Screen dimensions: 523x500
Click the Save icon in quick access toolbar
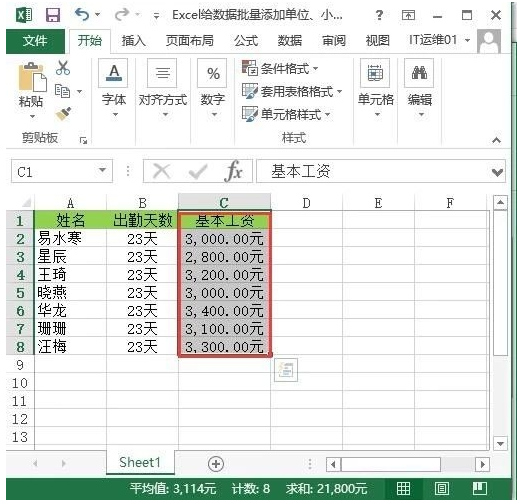[53, 15]
